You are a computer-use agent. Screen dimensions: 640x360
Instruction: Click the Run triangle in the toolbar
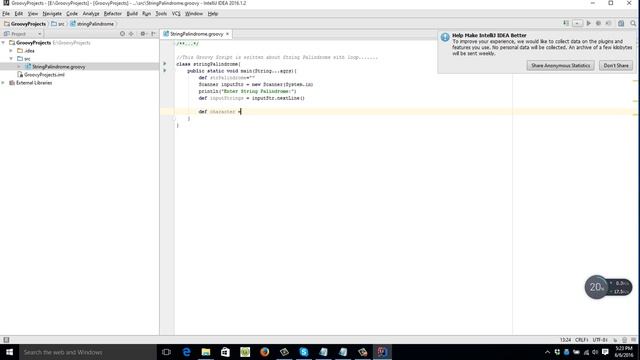(589, 24)
